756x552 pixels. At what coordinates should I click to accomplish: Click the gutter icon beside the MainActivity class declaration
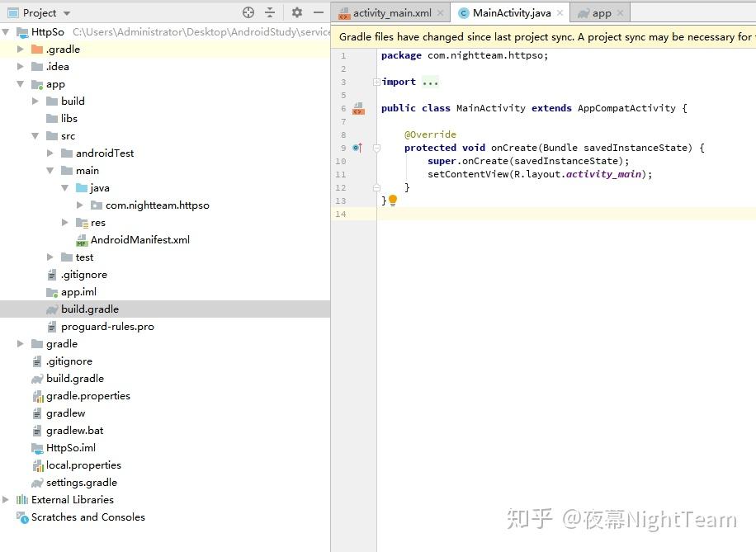pyautogui.click(x=358, y=108)
